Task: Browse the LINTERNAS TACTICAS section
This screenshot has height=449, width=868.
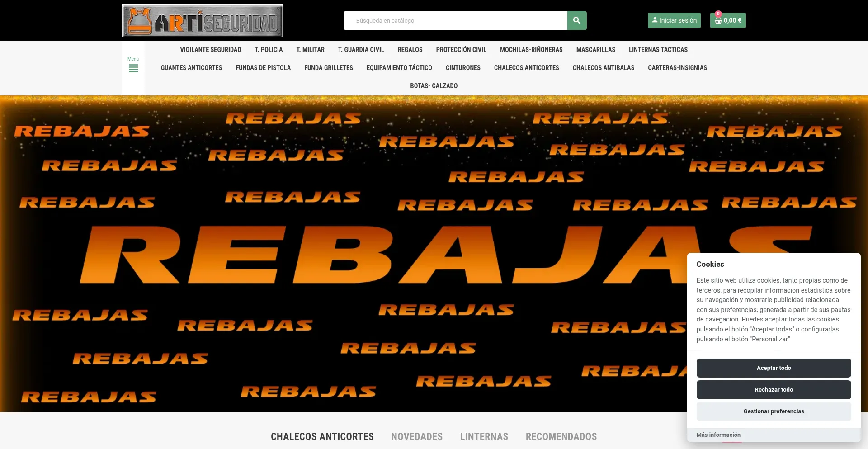Action: [658, 50]
